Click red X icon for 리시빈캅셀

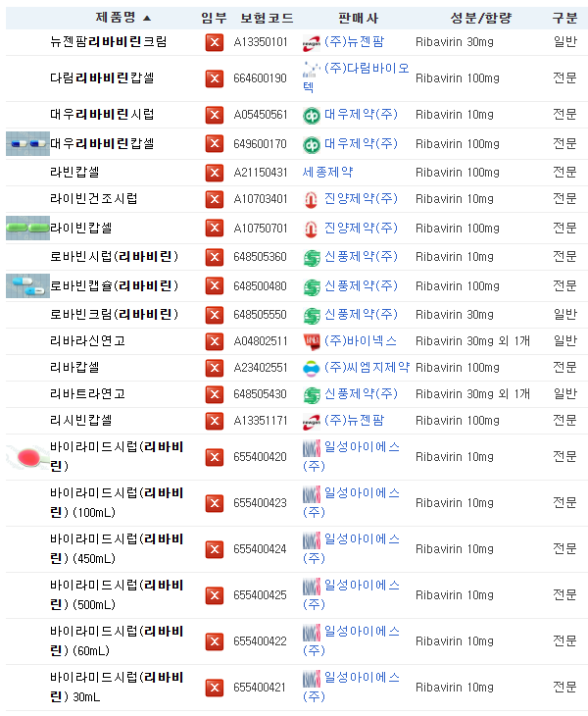214,421
